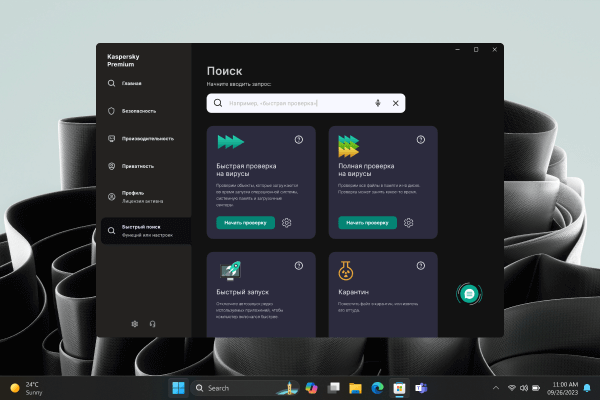Open the volume tray icon
The width and height of the screenshot is (600, 400).
[x=524, y=388]
